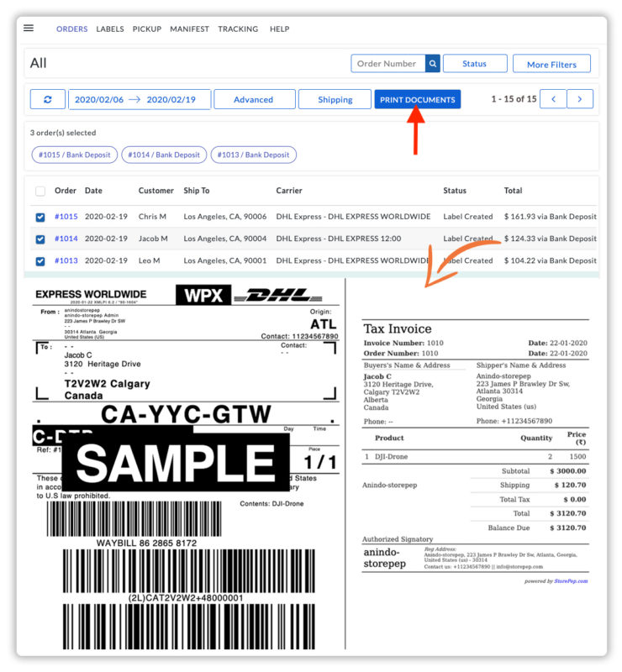Open the Shipping options
622x672 pixels.
tap(335, 99)
